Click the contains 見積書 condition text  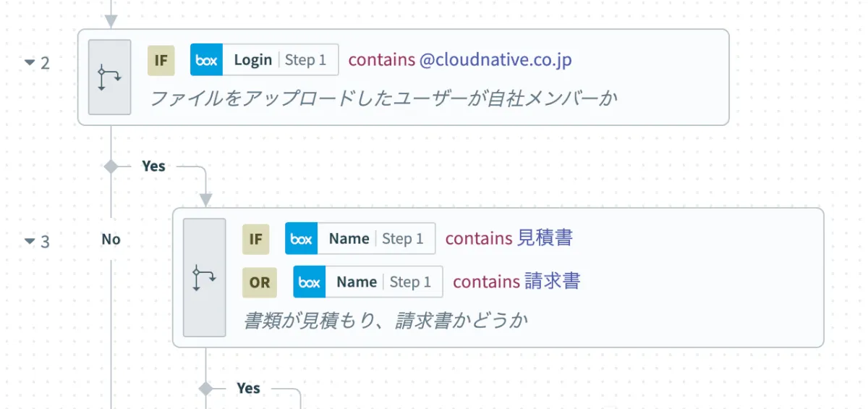coord(509,238)
